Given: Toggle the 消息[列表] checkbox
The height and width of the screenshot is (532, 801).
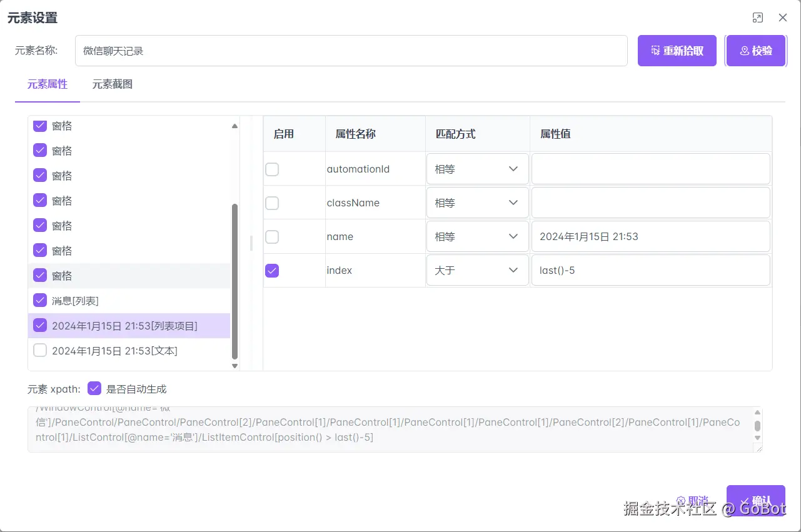Looking at the screenshot, I should click(40, 300).
